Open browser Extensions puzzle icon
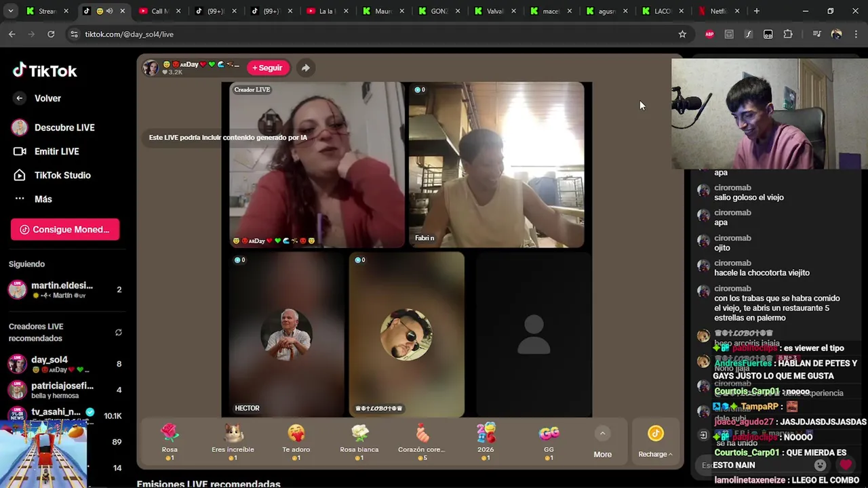Screen dimensions: 868x488 (x=788, y=34)
